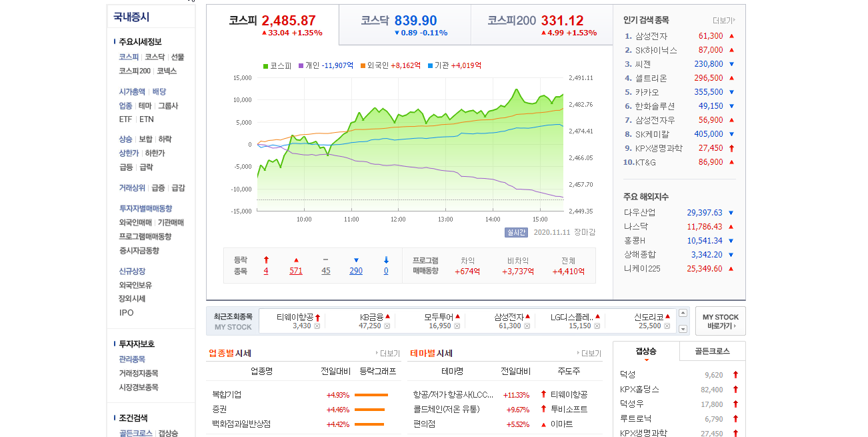Switch to the 코스피200 index tab

(x=541, y=25)
